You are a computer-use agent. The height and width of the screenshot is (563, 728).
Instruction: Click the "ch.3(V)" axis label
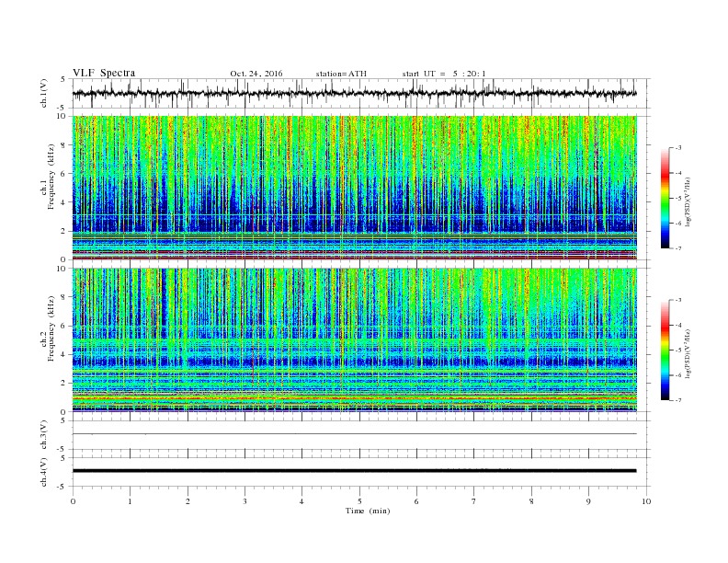pyautogui.click(x=44, y=435)
